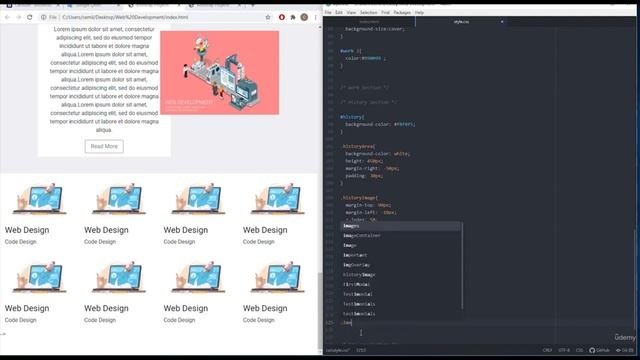Click the background-size:cover line
The image size is (640, 360).
(375, 29)
